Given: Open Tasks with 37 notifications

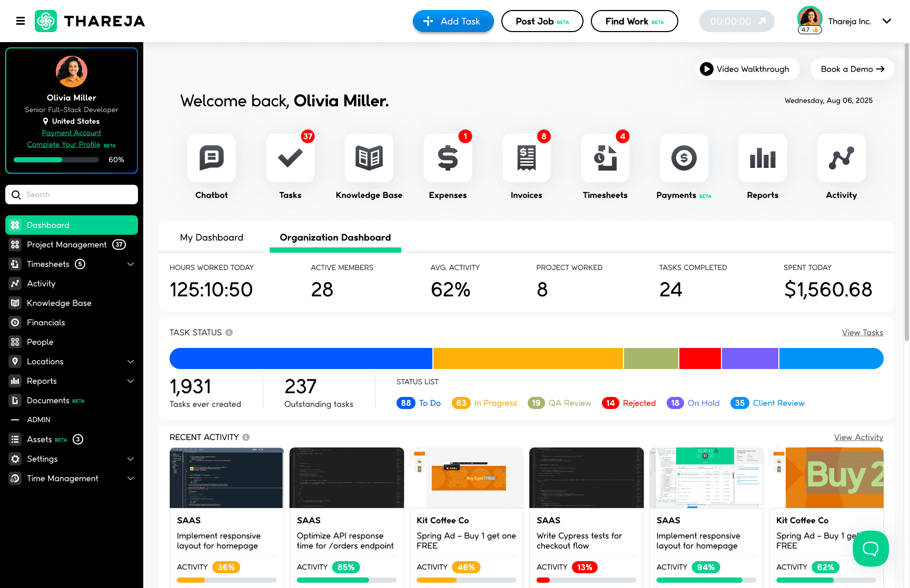Looking at the screenshot, I should click(290, 158).
